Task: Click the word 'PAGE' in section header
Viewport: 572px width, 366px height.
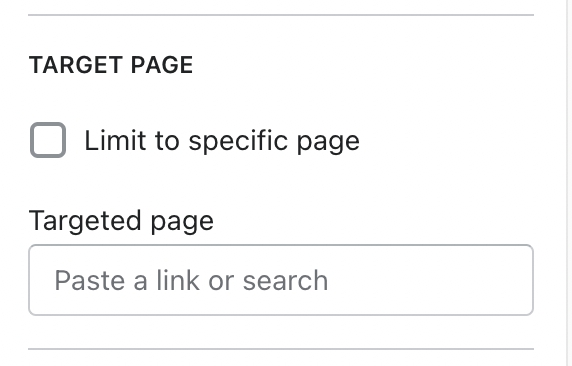Action: [162, 65]
